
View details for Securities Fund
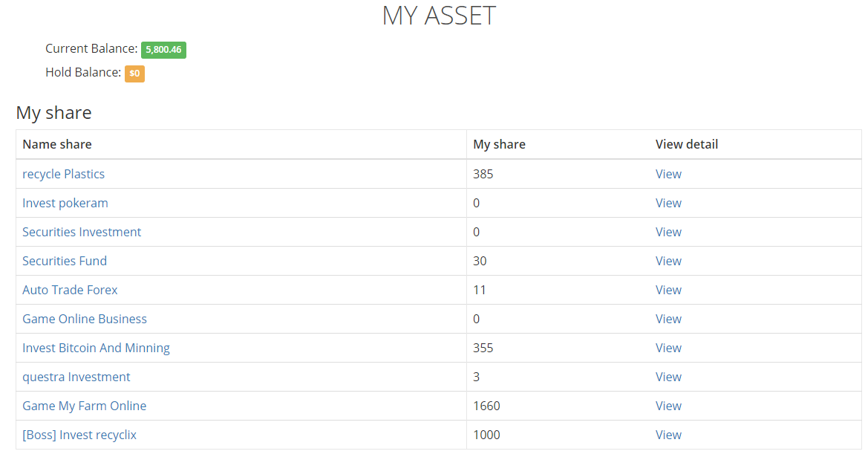(x=668, y=261)
